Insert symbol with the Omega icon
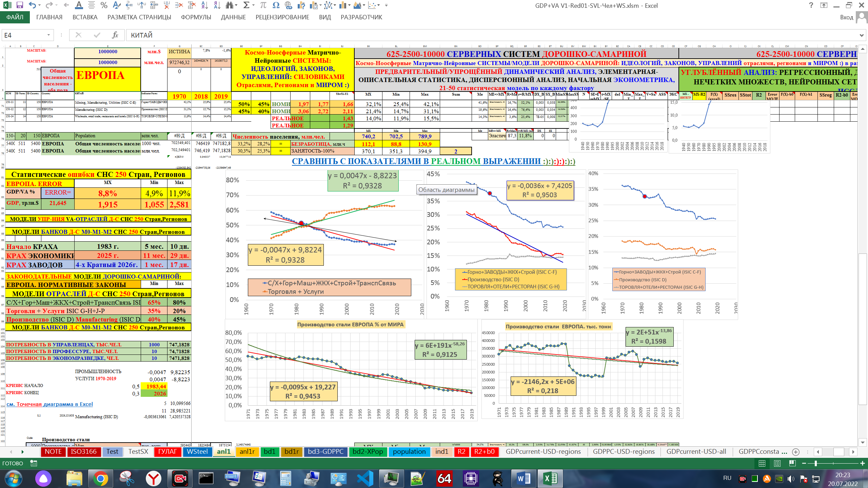 coord(276,5)
